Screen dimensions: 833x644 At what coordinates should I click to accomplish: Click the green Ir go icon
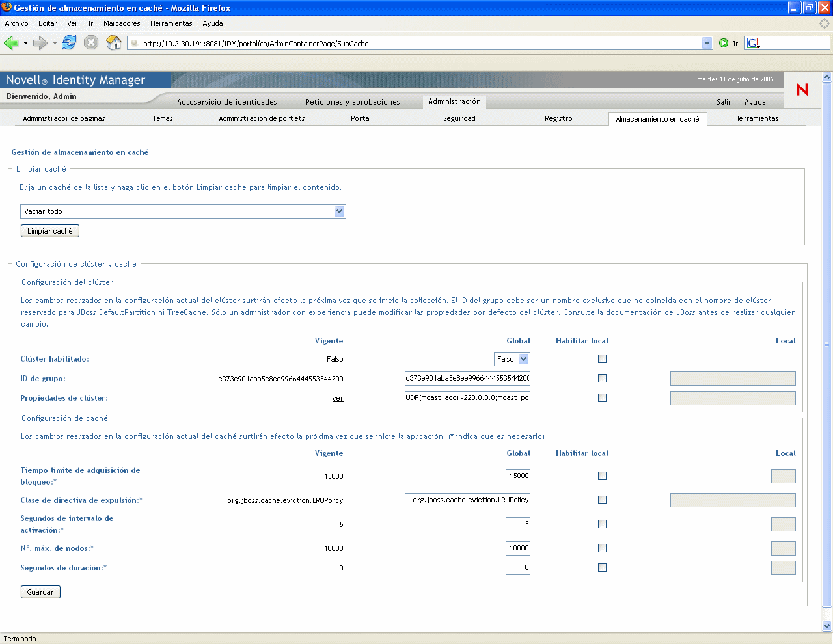[724, 44]
